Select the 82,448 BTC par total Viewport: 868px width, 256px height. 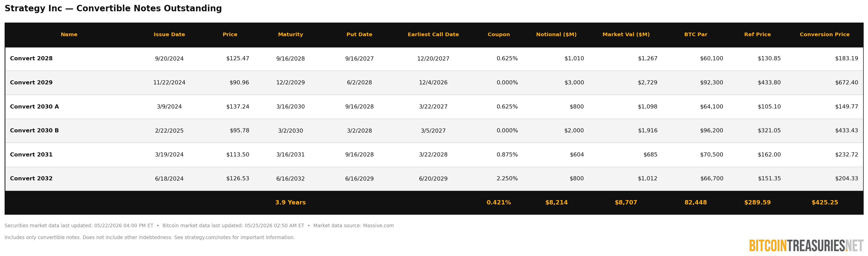point(696,202)
